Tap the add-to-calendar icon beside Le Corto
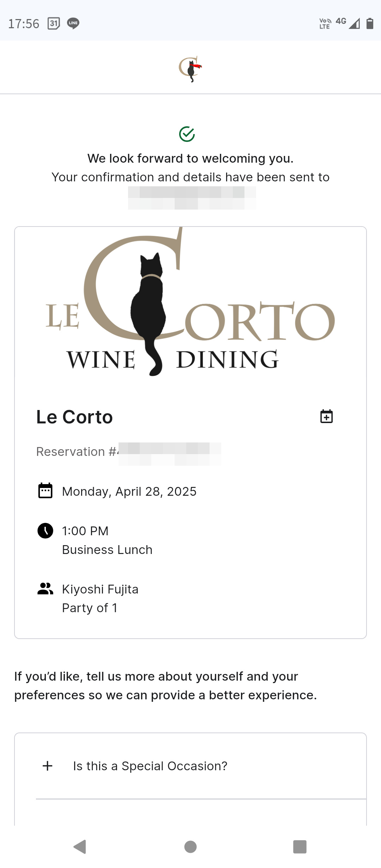This screenshot has height=868, width=381. (x=326, y=416)
